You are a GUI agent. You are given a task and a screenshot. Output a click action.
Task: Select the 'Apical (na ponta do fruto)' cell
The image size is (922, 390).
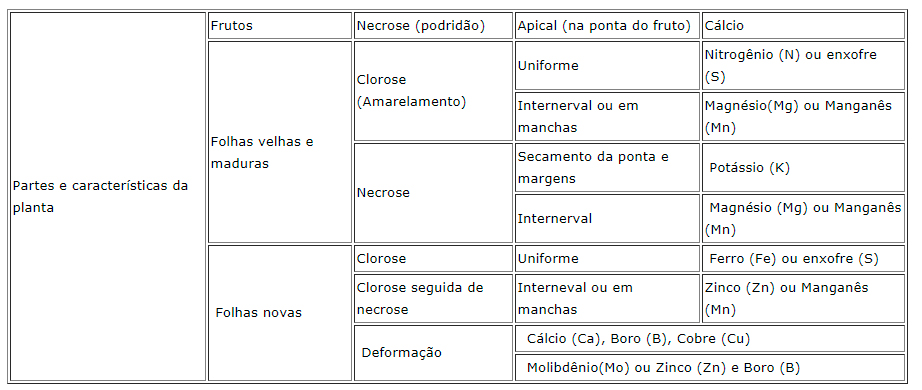pos(607,26)
